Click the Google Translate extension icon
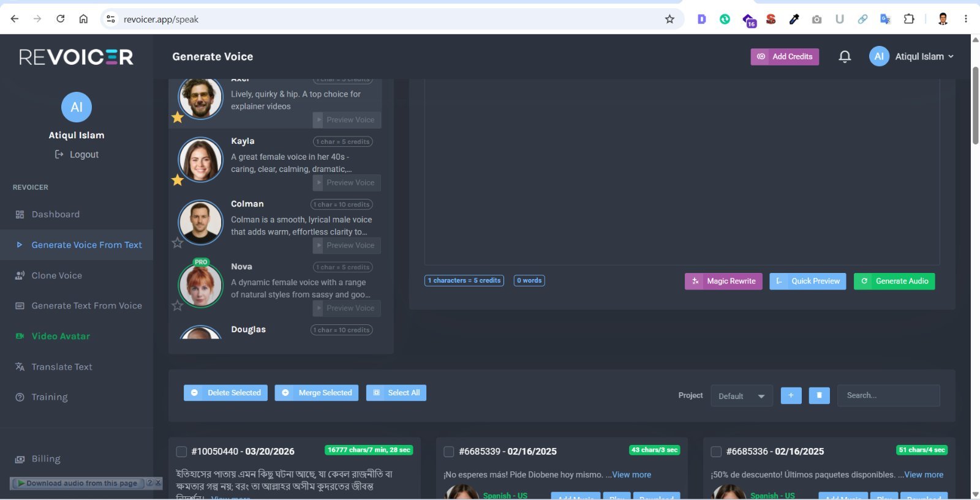980x500 pixels. (886, 19)
